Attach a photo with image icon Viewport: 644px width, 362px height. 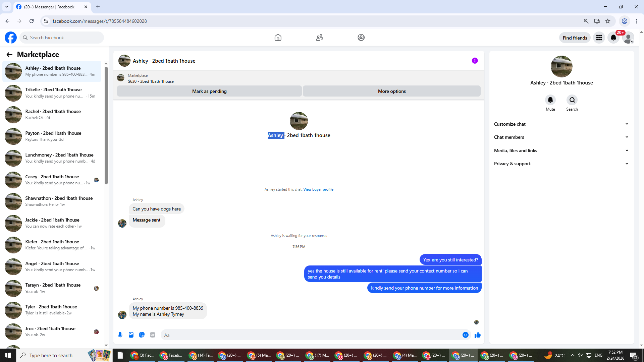click(131, 335)
